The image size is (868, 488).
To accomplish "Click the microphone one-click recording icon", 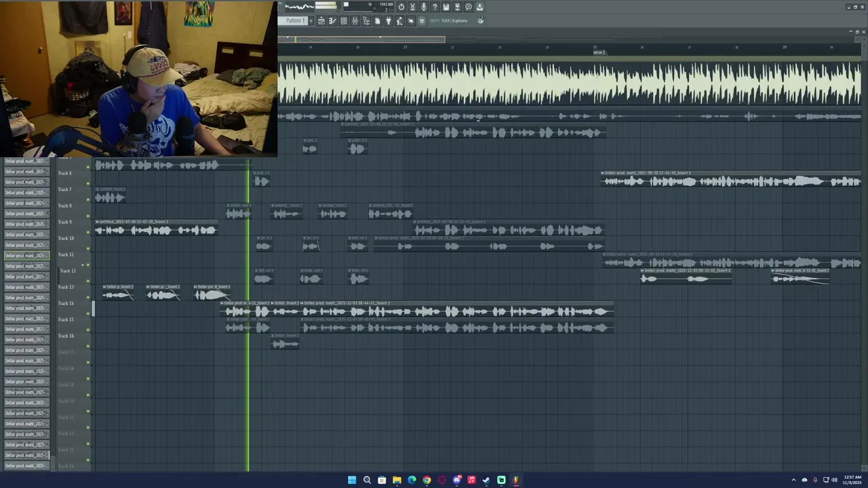I will coord(424,7).
